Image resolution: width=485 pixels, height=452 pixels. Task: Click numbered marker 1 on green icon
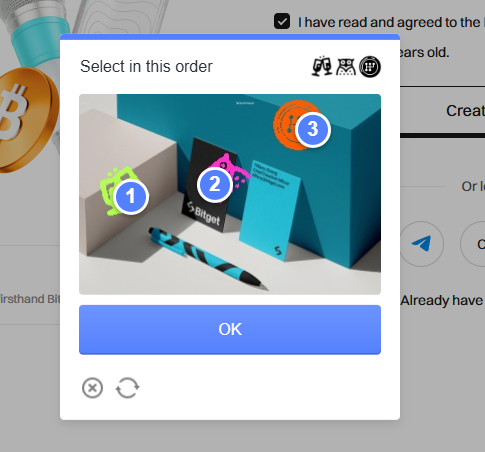coord(131,196)
